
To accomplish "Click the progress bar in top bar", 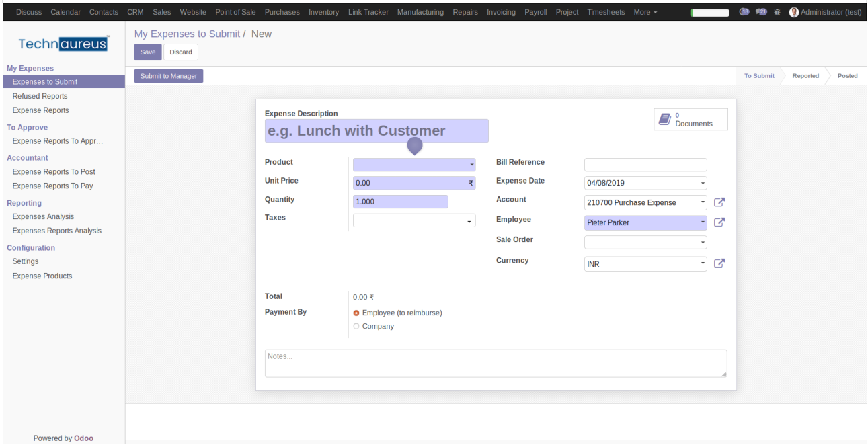I will click(x=710, y=13).
